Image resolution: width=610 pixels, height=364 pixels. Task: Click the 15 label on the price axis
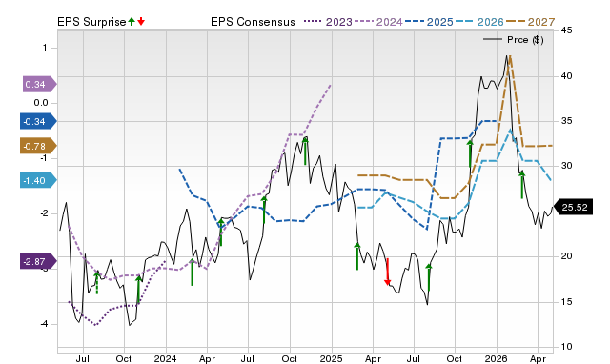pos(566,302)
